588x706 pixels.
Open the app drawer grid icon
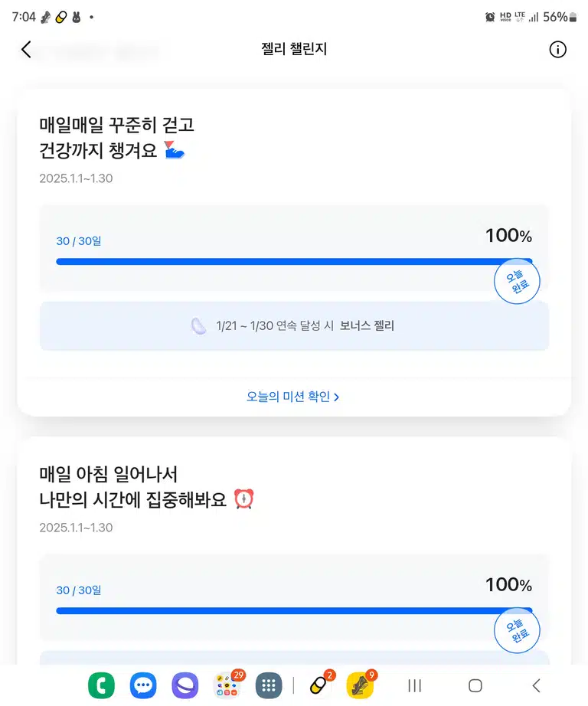coord(269,685)
